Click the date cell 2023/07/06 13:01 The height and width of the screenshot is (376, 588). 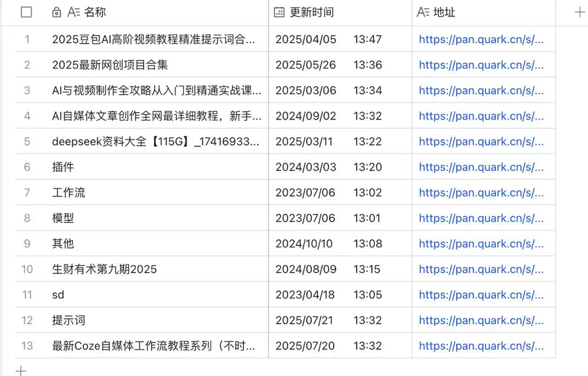click(x=340, y=218)
